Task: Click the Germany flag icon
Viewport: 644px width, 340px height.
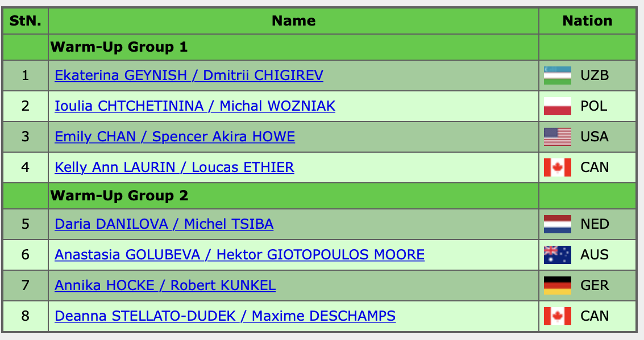Action: 558,286
